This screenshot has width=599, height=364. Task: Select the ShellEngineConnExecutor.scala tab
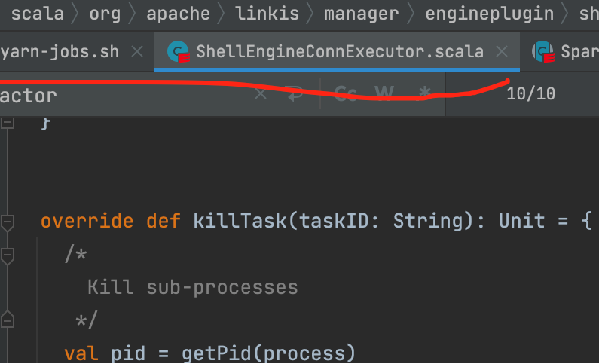coord(339,52)
